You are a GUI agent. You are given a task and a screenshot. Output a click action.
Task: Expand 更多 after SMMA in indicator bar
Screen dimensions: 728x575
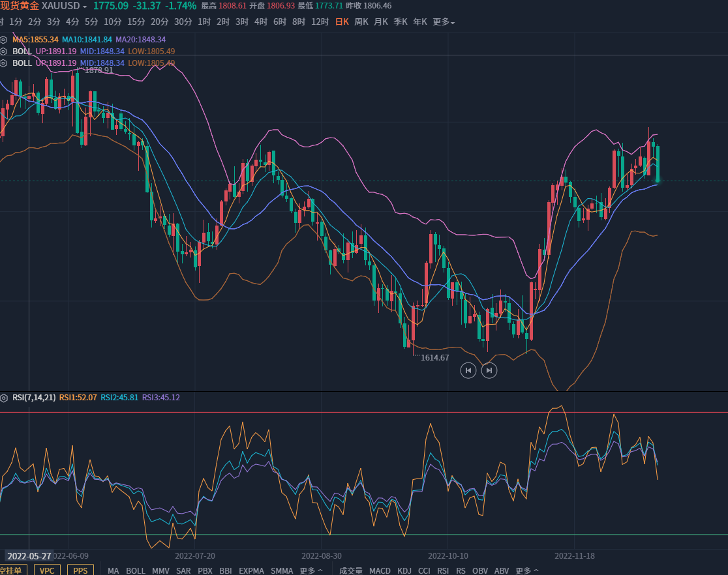click(311, 570)
